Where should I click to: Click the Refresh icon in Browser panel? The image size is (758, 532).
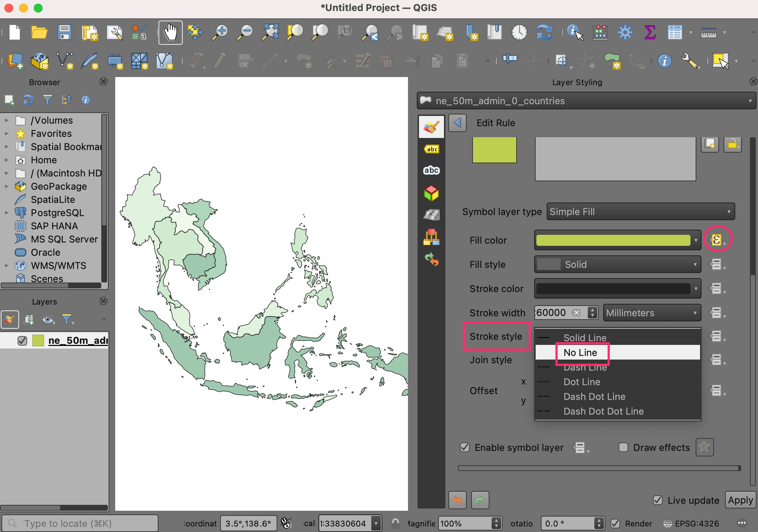(x=28, y=100)
